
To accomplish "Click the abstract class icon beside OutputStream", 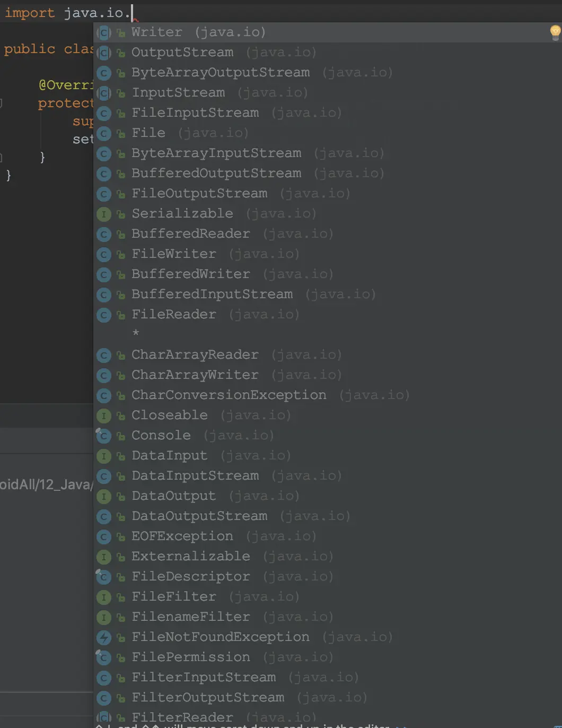I will (x=104, y=53).
